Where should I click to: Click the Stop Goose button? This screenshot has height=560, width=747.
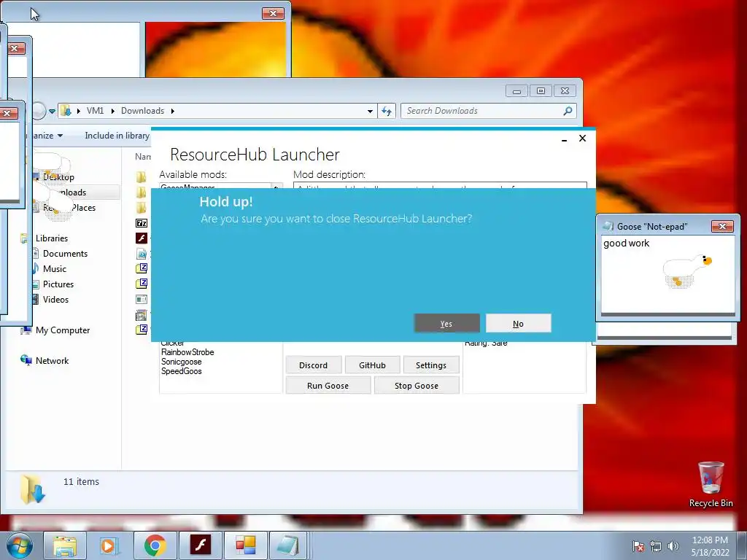click(417, 385)
